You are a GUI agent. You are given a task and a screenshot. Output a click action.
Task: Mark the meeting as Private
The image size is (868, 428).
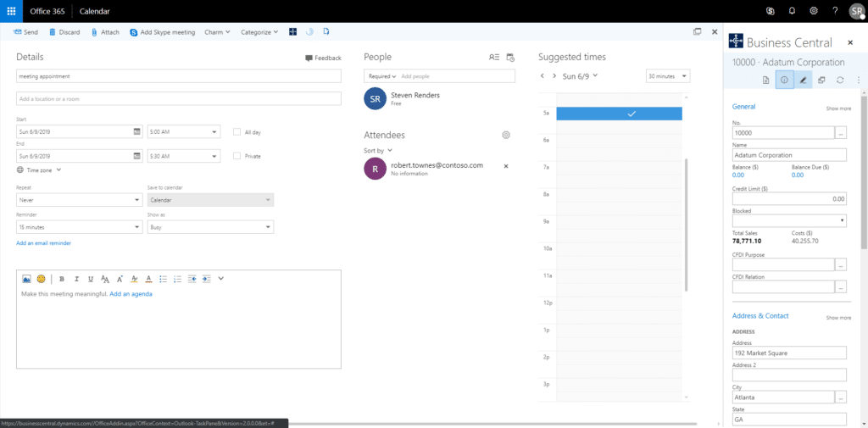coord(237,156)
